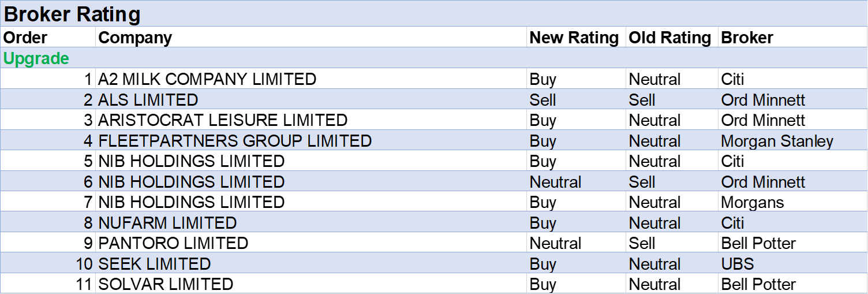Viewport: 868px width, 294px height.
Task: Select the UBS broker cell
Action: click(x=738, y=264)
